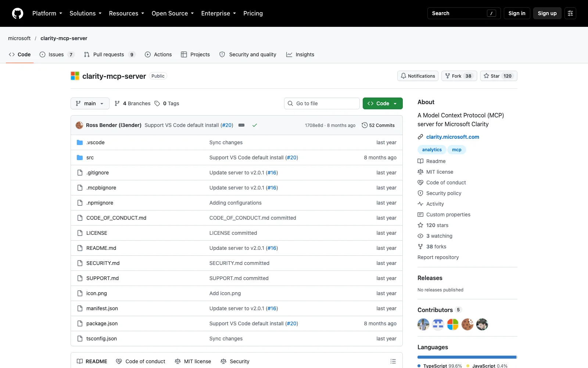Star this repository

point(499,76)
